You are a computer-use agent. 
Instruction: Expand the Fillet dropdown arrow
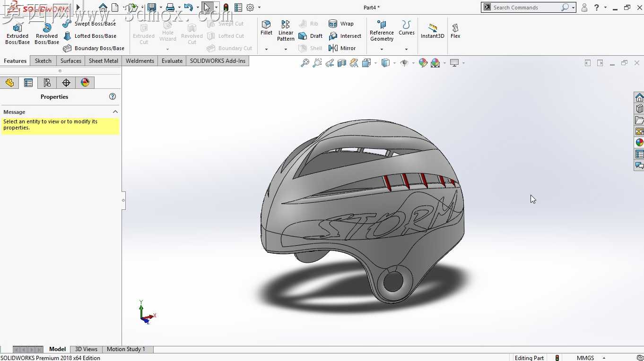[266, 49]
